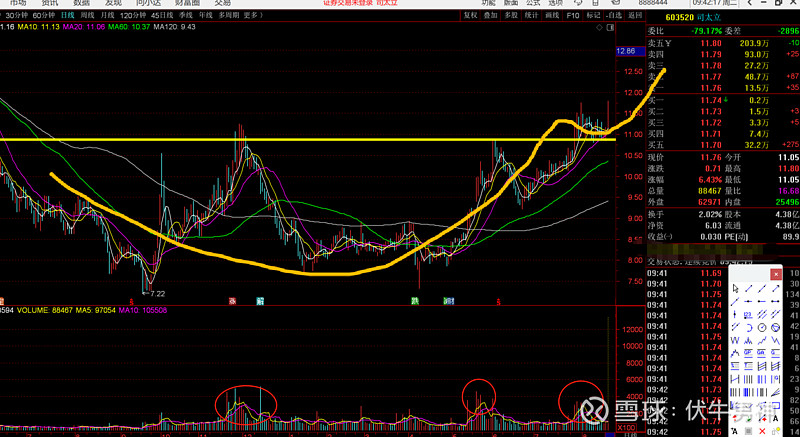The width and height of the screenshot is (800, 437).
Task: Switch to the 30分钟 chart period
Action: [16, 15]
